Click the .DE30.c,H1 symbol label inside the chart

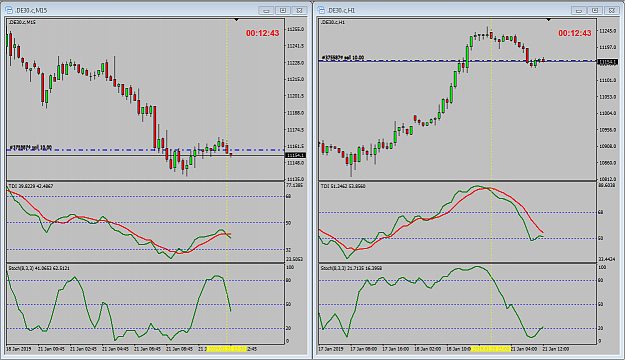333,22
